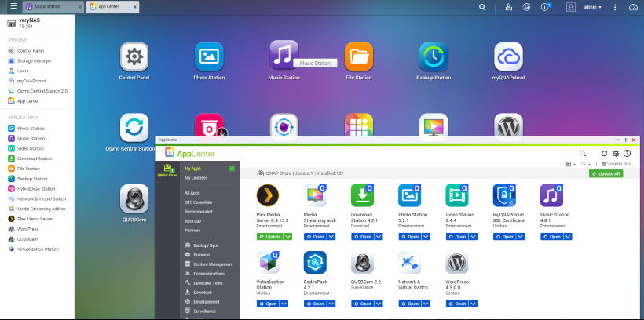
Task: Expand CodexPack open dropdown arrow
Action: [x=331, y=304]
